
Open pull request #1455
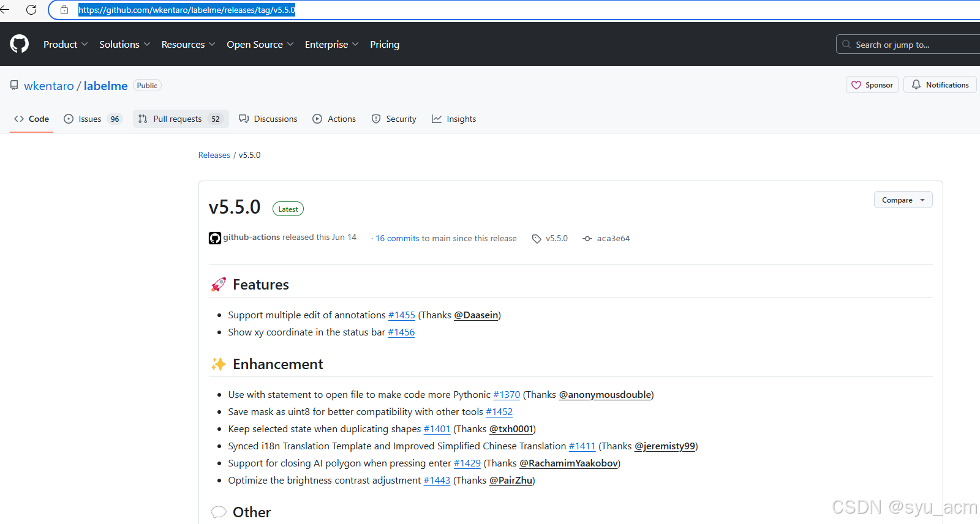click(x=402, y=315)
